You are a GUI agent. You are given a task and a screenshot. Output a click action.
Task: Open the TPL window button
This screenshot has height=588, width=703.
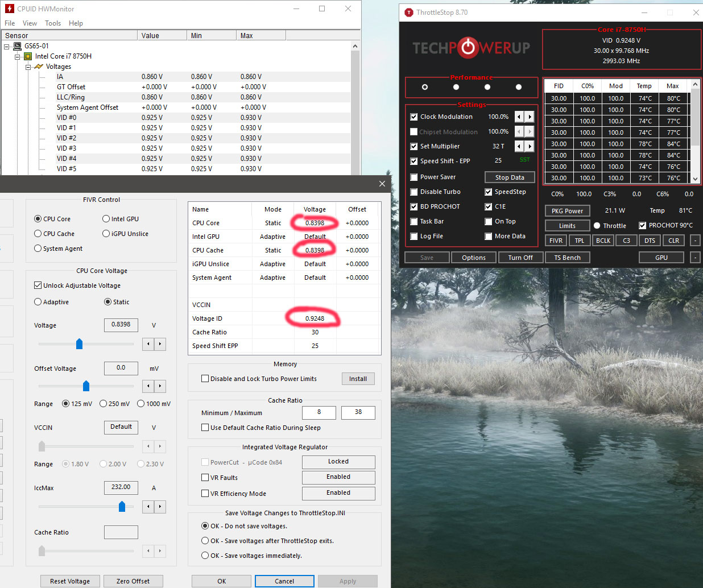pos(580,241)
